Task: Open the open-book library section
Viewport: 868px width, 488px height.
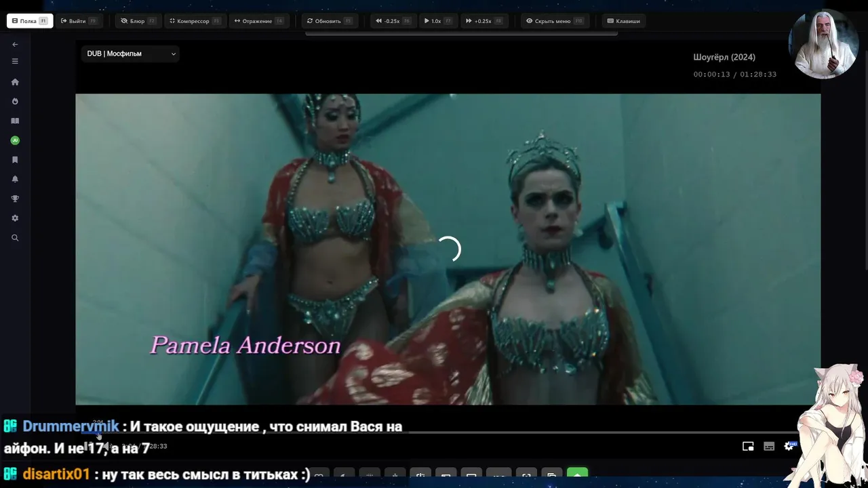Action: point(15,121)
